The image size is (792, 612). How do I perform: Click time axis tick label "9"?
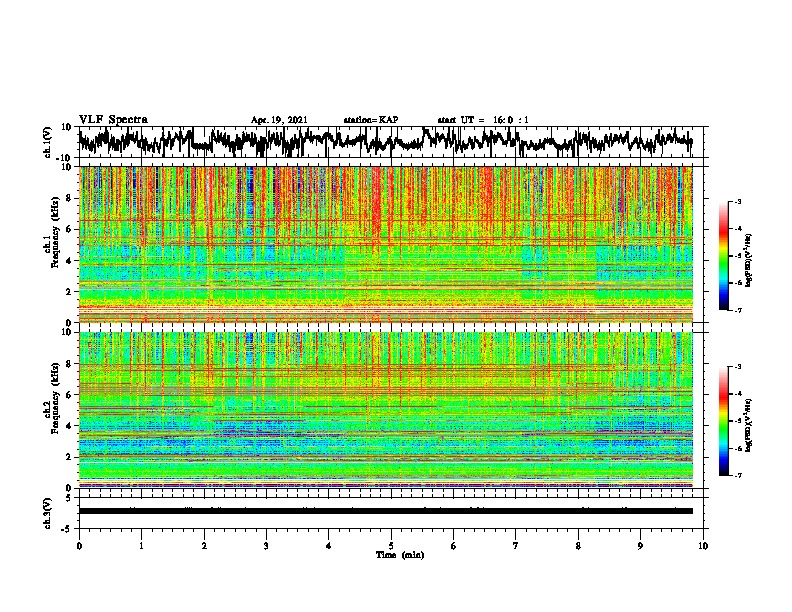tap(640, 546)
